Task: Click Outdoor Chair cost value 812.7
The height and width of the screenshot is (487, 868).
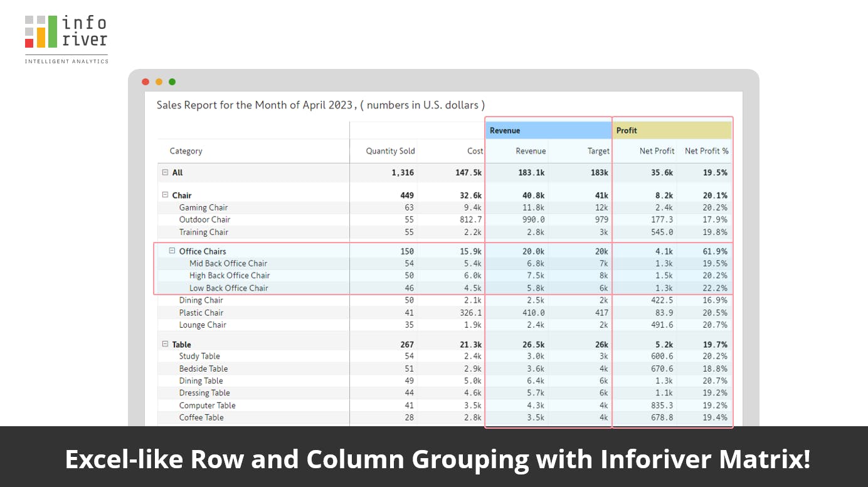Action: tap(470, 219)
